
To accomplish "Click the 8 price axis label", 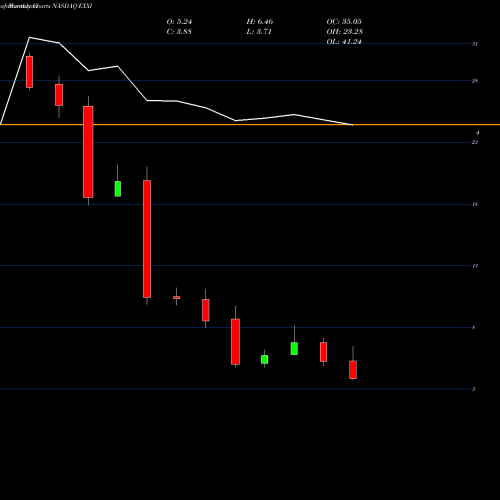I will pyautogui.click(x=474, y=328).
